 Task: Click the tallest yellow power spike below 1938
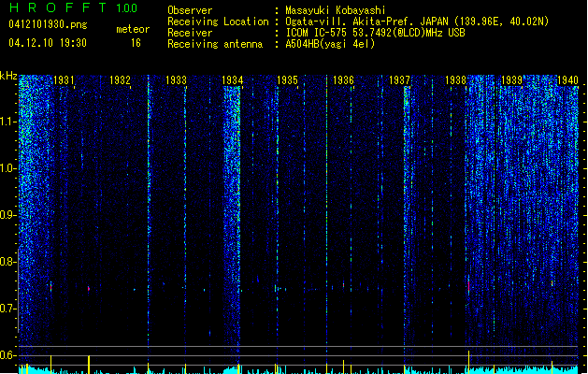coord(468,362)
